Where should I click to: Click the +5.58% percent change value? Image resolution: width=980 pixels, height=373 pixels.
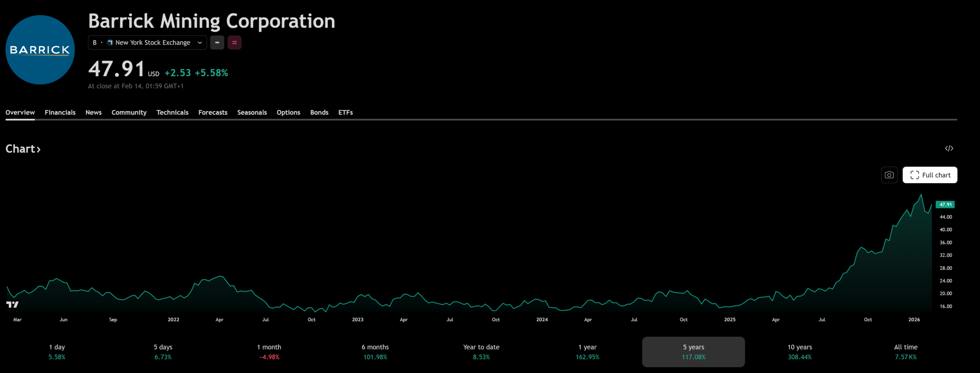pos(211,73)
